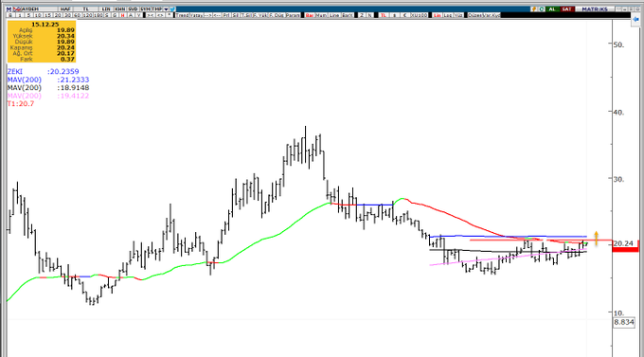The image size is (644, 357).
Task: Select the red H weekly period button
Action: (x=122, y=15)
